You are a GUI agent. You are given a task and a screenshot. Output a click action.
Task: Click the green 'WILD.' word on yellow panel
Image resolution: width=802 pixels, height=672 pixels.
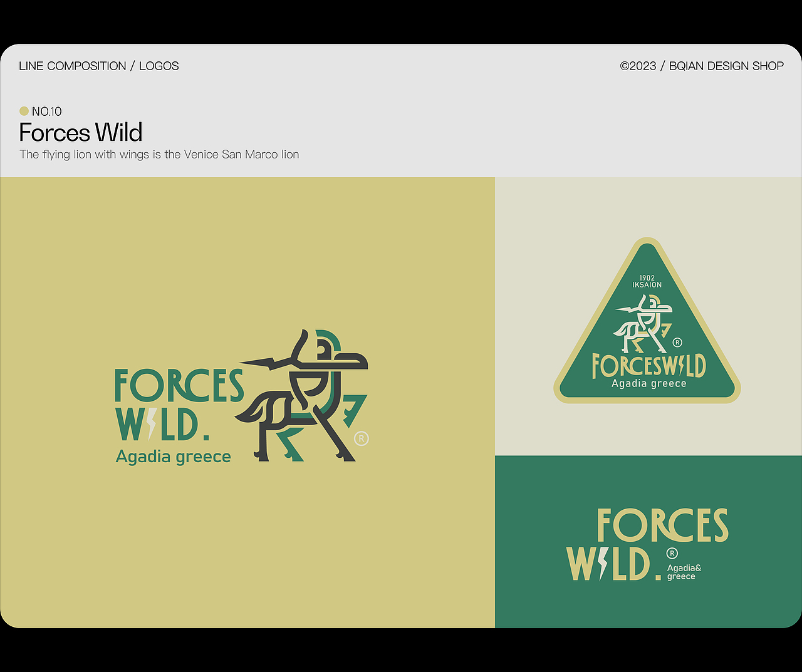pos(163,424)
